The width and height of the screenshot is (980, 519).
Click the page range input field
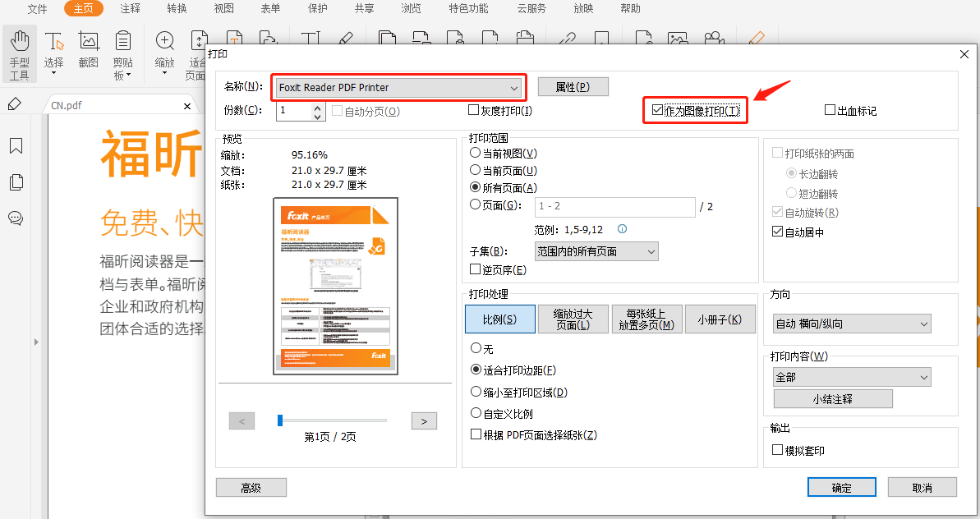(614, 206)
